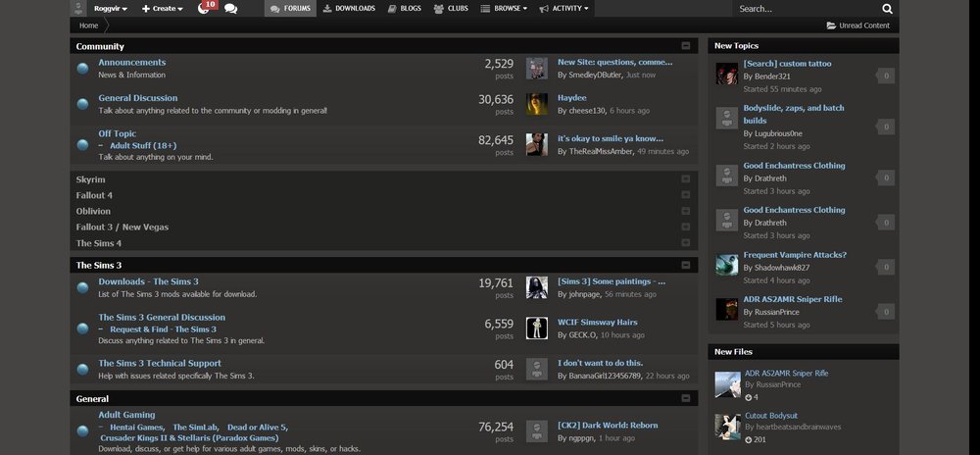
Task: Go to the Clubs section
Action: click(x=451, y=8)
